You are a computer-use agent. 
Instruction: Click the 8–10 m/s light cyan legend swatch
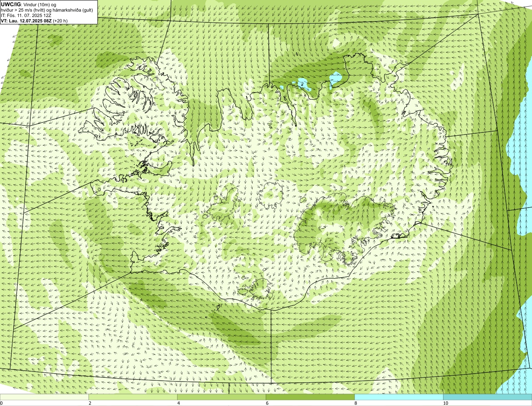[399, 397]
